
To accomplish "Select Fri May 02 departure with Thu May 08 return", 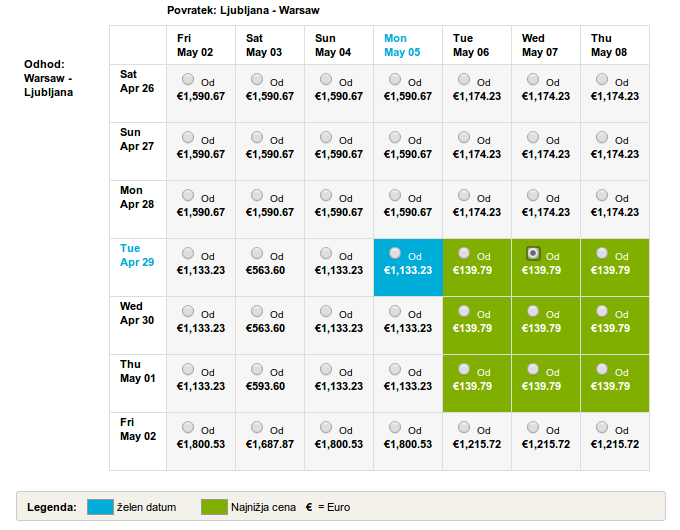I will point(602,427).
